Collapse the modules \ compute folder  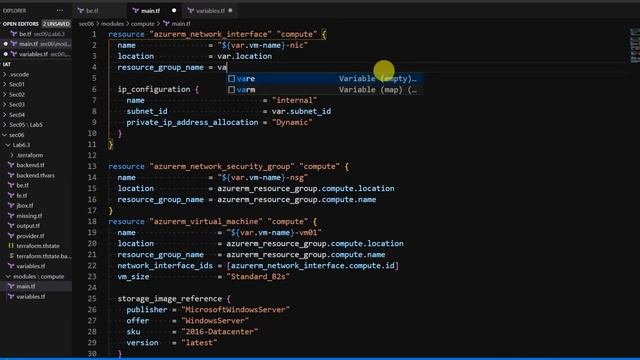tap(38, 277)
